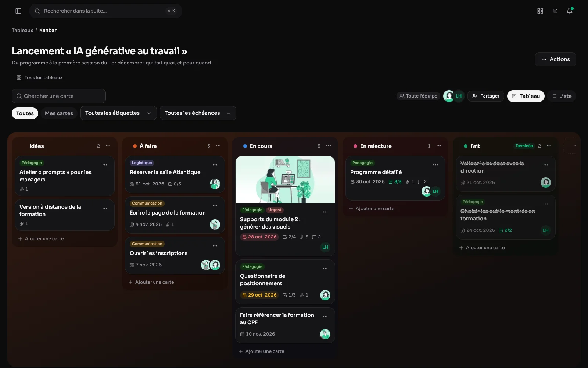Open options menu for À faire column

(x=218, y=146)
